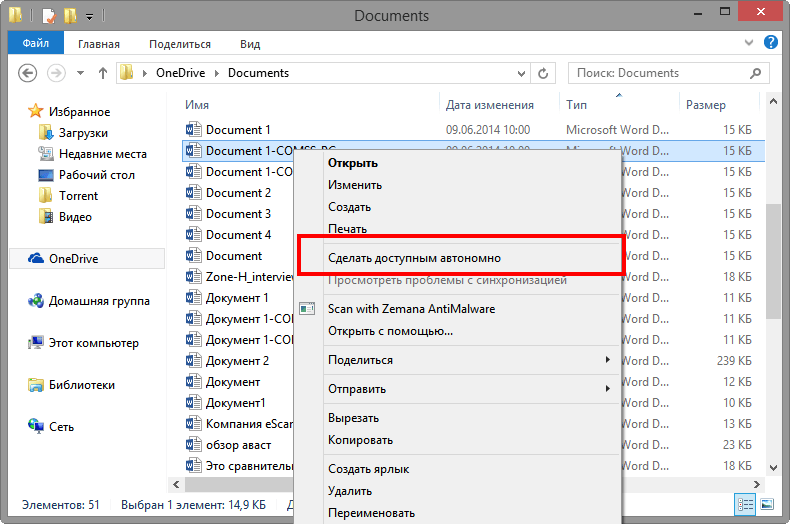Click the folder icon in address bar
The width and height of the screenshot is (790, 524).
[126, 73]
